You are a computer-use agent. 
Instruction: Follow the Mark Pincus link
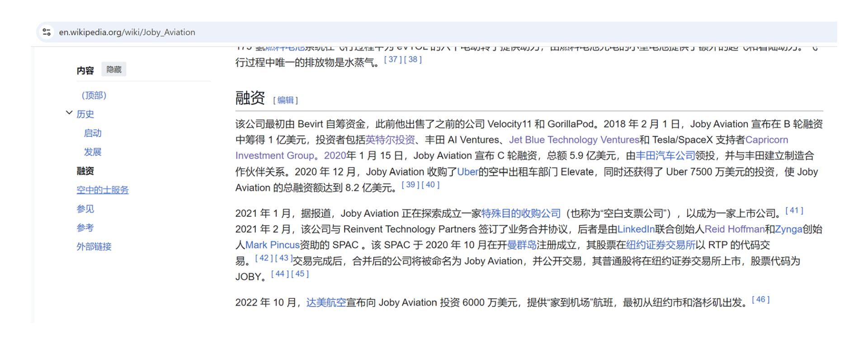click(273, 245)
